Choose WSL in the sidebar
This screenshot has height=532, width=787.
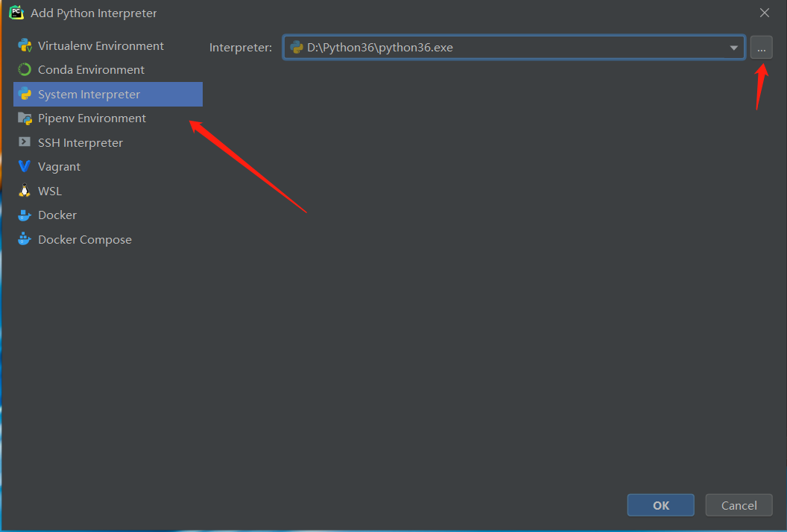108,191
